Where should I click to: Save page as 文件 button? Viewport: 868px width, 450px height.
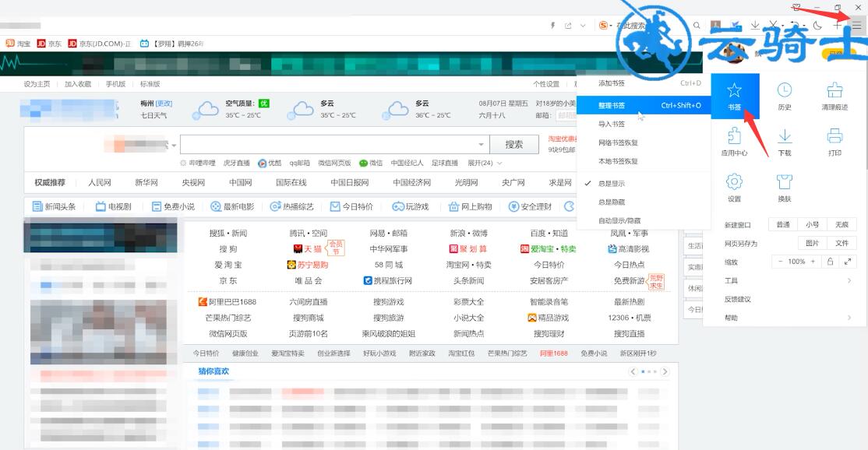842,243
